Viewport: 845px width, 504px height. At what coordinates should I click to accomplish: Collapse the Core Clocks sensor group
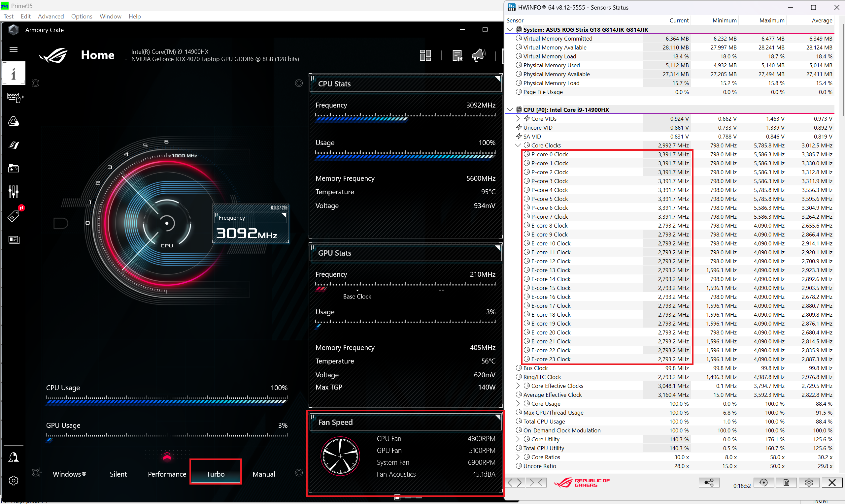(x=518, y=145)
